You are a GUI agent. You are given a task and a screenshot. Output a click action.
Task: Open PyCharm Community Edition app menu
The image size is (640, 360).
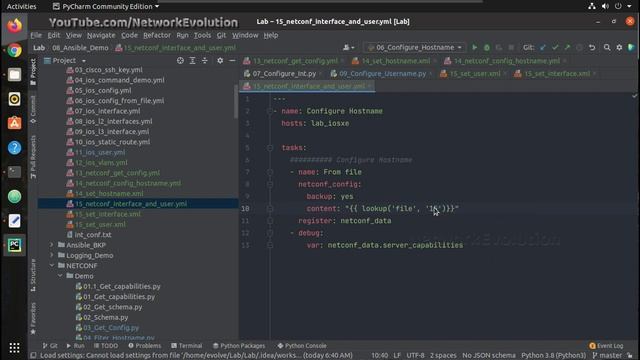(106, 6)
